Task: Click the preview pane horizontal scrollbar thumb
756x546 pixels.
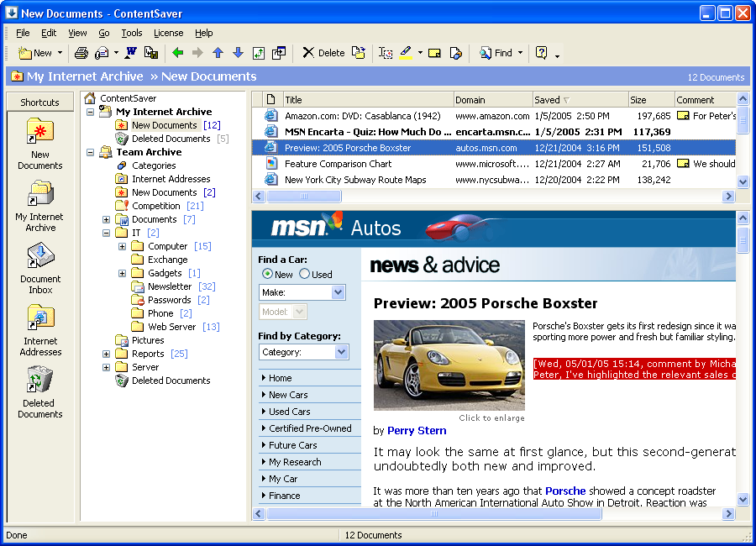Action: coord(434,514)
